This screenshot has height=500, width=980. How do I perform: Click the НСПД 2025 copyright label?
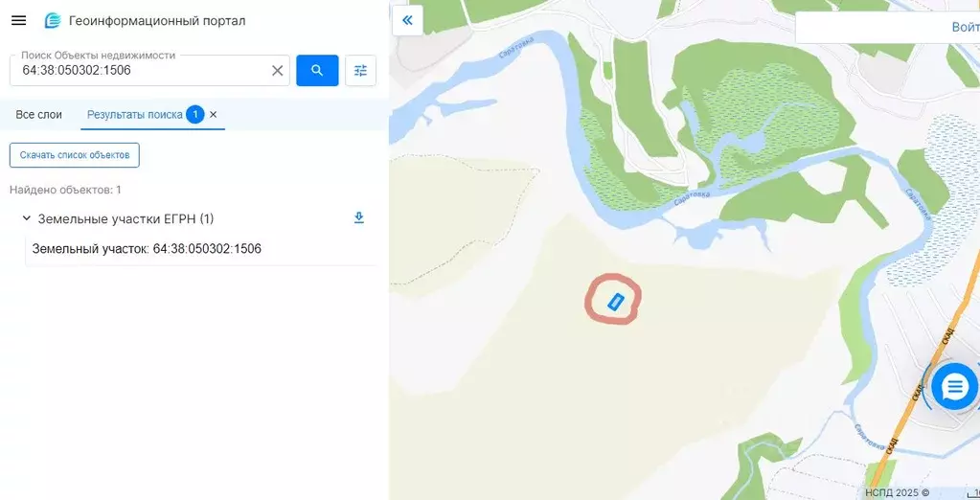tap(897, 493)
